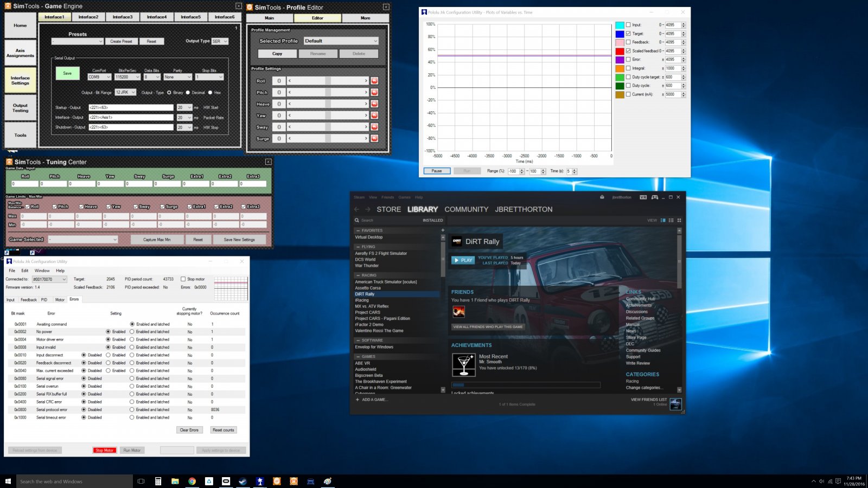Click plus icon to add Steam category
The image size is (868, 488).
tap(443, 230)
